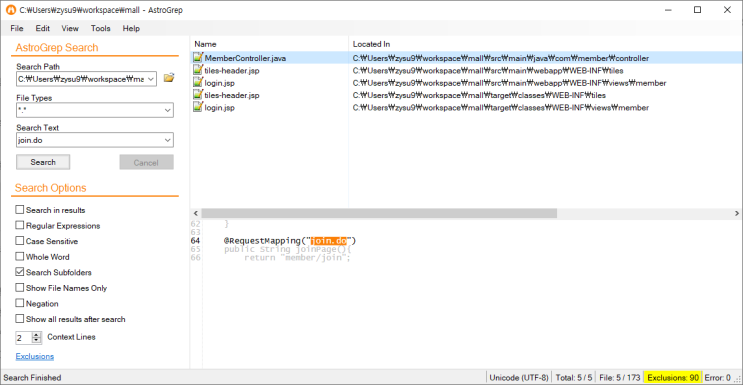Image resolution: width=743 pixels, height=385 pixels.
Task: Open the browse folder icon beside Search Path
Action: [169, 78]
